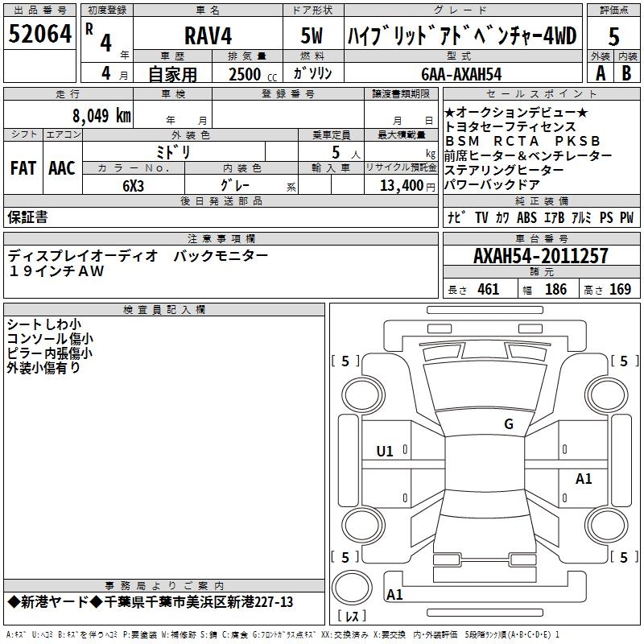Select grade ハイブリッドアドベンチャー4WD

[x=462, y=35]
